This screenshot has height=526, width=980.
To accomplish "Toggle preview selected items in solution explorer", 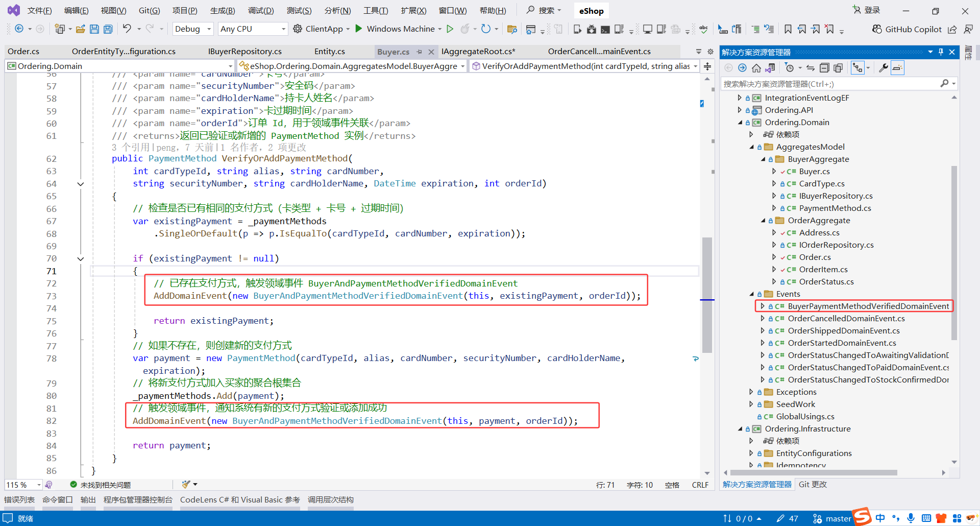I will pyautogui.click(x=897, y=68).
